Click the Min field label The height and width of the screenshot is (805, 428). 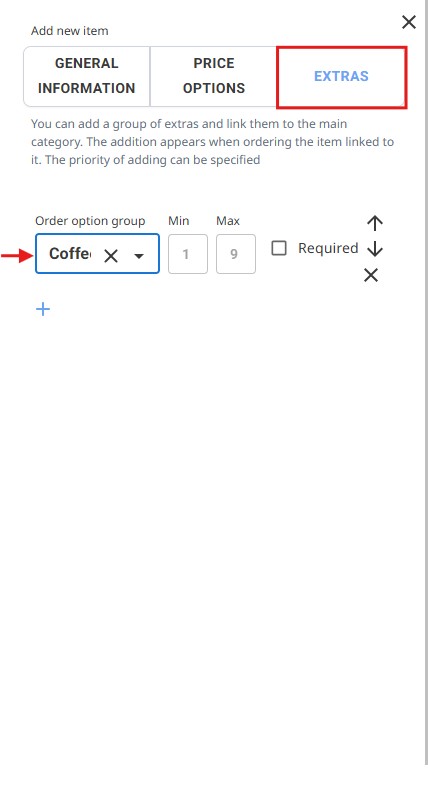click(x=179, y=221)
